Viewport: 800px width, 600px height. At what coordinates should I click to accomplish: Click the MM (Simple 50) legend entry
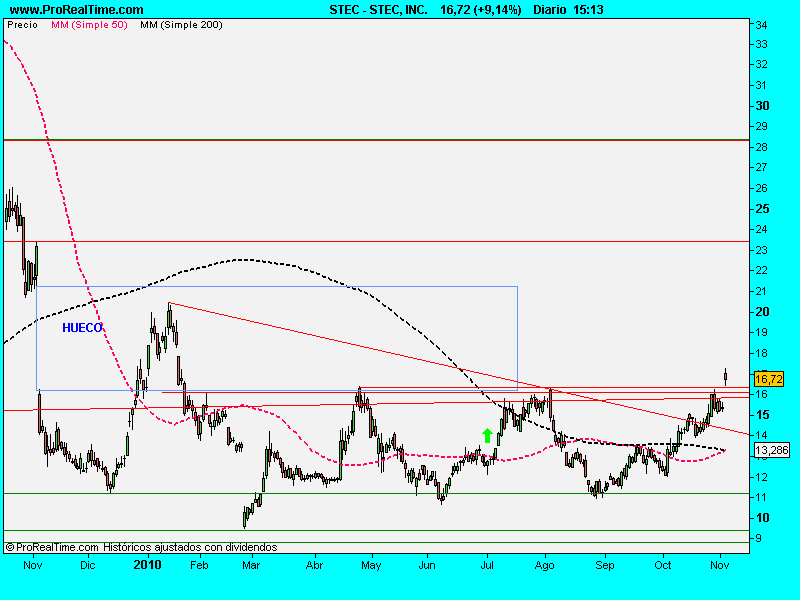pyautogui.click(x=89, y=24)
